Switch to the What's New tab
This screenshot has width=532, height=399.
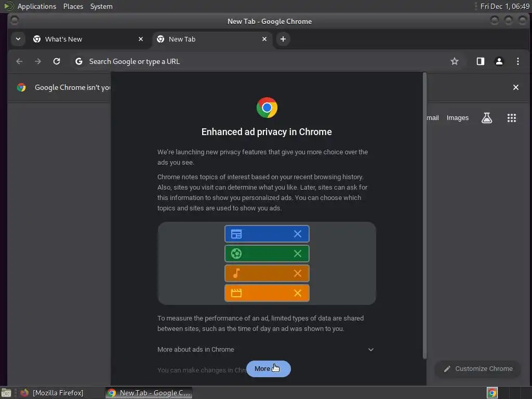click(89, 39)
